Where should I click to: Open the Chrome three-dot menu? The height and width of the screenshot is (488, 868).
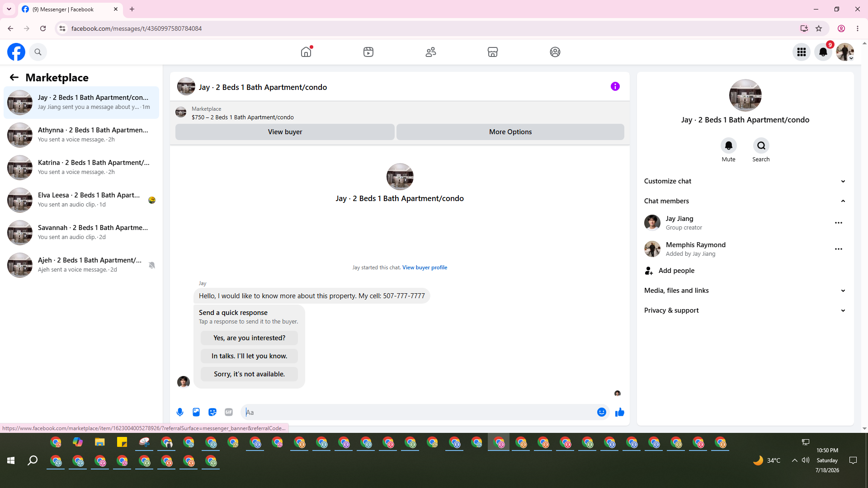[x=858, y=28]
